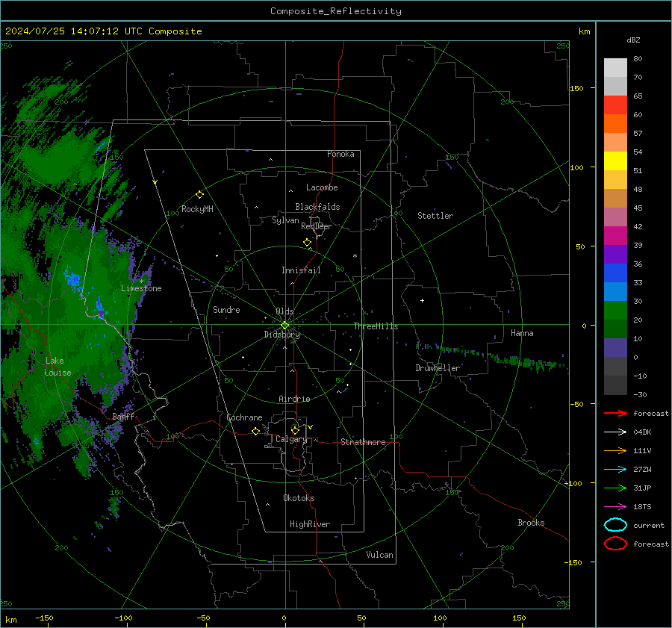Click the yellow radar-center diamond above Didsbury

coord(284,325)
